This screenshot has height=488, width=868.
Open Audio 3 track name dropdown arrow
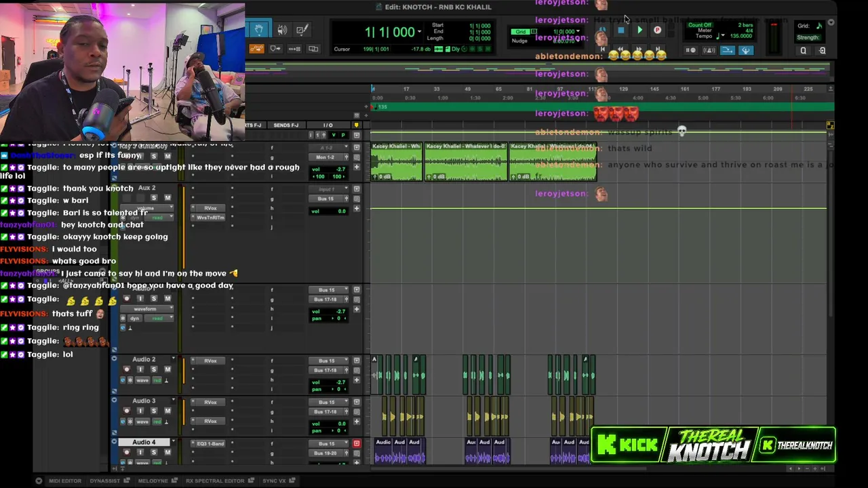(173, 401)
